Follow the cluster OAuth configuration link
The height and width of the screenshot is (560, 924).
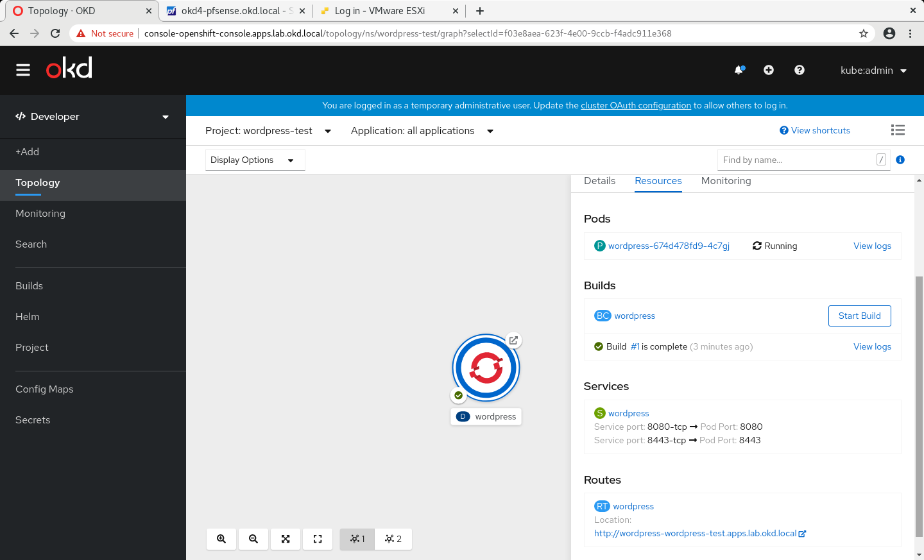pyautogui.click(x=636, y=105)
